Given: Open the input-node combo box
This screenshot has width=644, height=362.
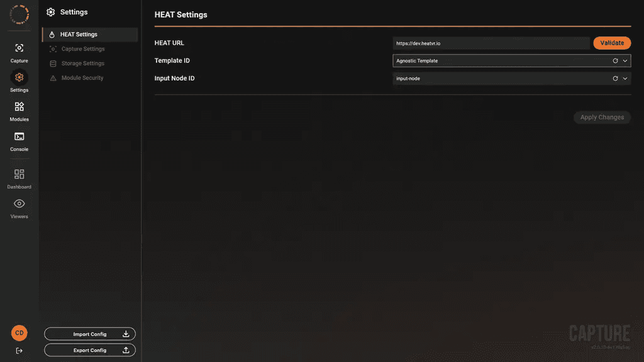Looking at the screenshot, I should click(x=512, y=79).
